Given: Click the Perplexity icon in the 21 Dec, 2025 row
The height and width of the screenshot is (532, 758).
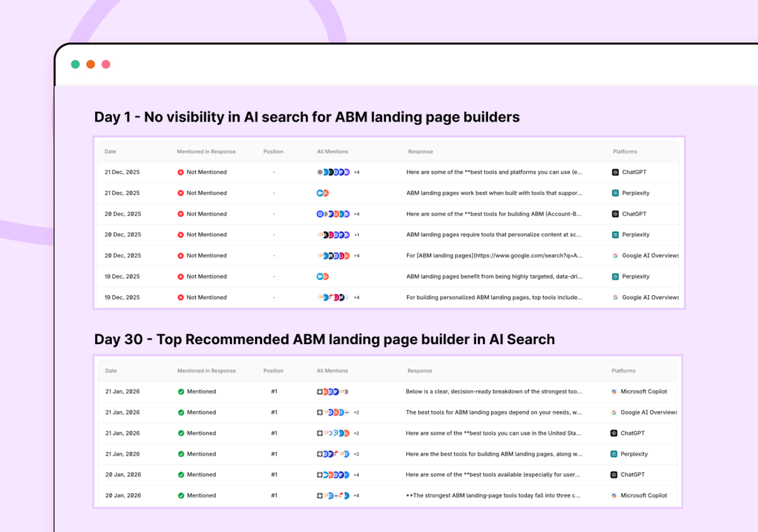Looking at the screenshot, I should [615, 193].
